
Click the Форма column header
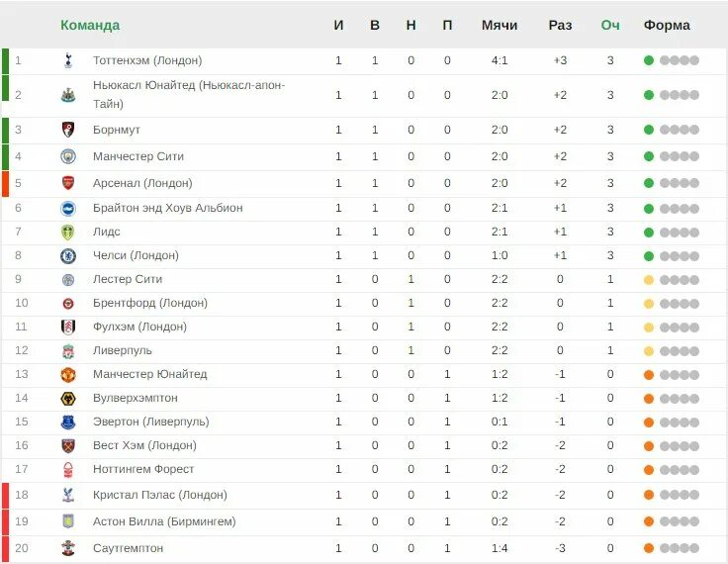pos(667,25)
